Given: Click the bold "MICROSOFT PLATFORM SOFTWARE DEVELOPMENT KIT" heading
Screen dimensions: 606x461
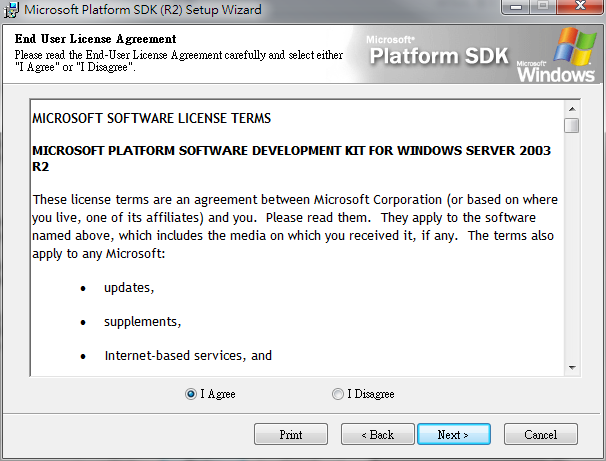Looking at the screenshot, I should coord(291,158).
